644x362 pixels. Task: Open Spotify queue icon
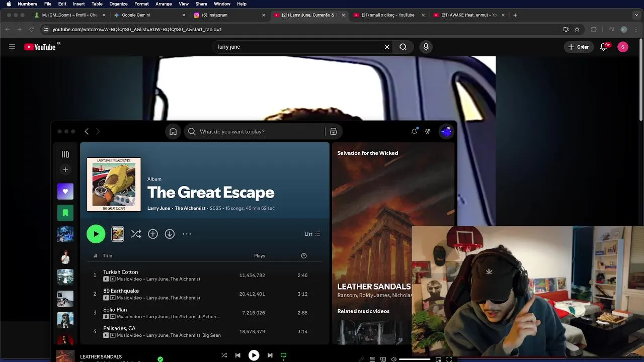tap(372, 359)
